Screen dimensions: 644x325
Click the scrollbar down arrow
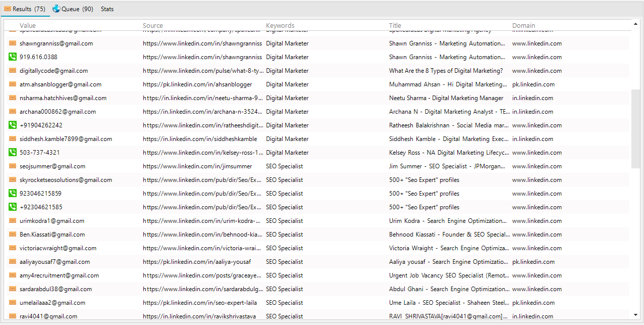[635, 315]
